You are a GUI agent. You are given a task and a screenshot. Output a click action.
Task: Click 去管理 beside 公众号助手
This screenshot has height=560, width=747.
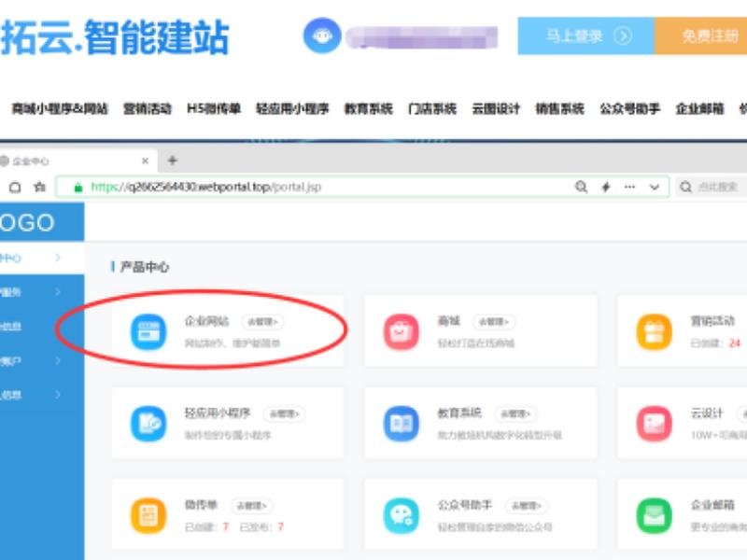527,506
